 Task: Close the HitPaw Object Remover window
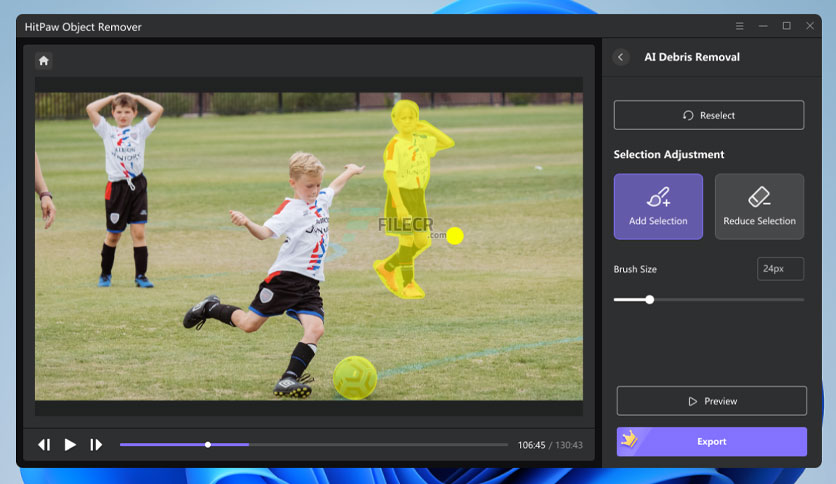(809, 26)
